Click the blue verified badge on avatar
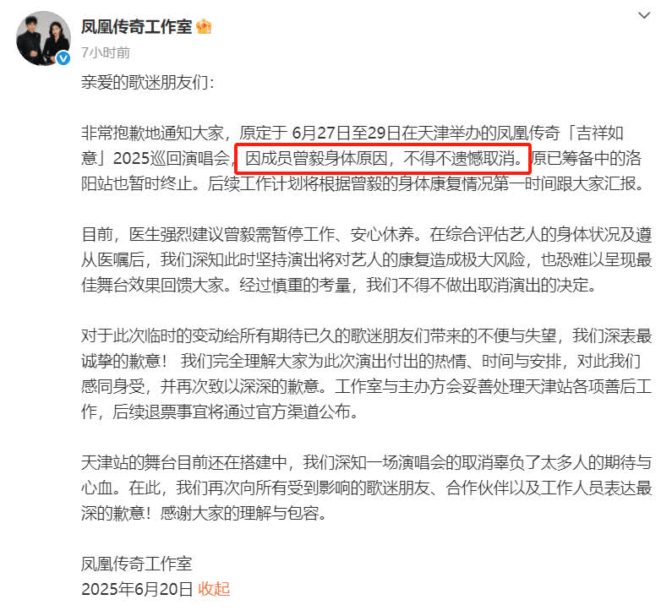Viewport: 672px width, 616px height. [63, 57]
